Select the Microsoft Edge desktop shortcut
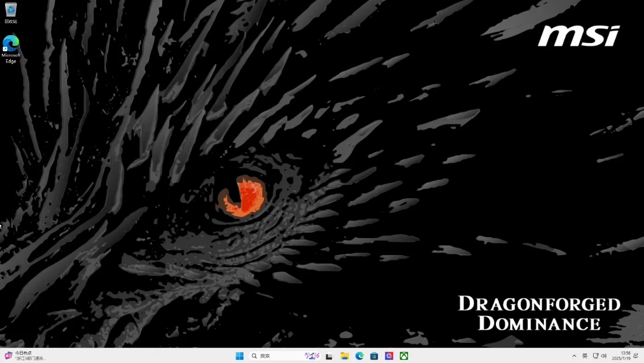 [11, 49]
